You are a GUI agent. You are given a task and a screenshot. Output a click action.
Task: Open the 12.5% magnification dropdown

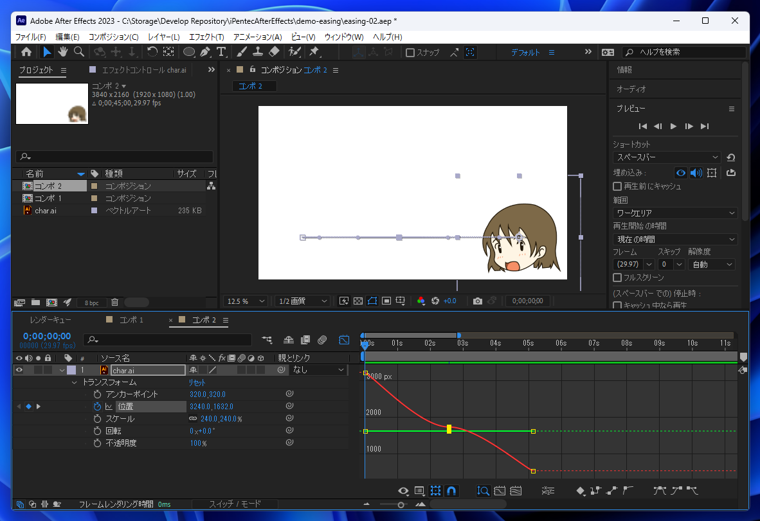tap(246, 301)
